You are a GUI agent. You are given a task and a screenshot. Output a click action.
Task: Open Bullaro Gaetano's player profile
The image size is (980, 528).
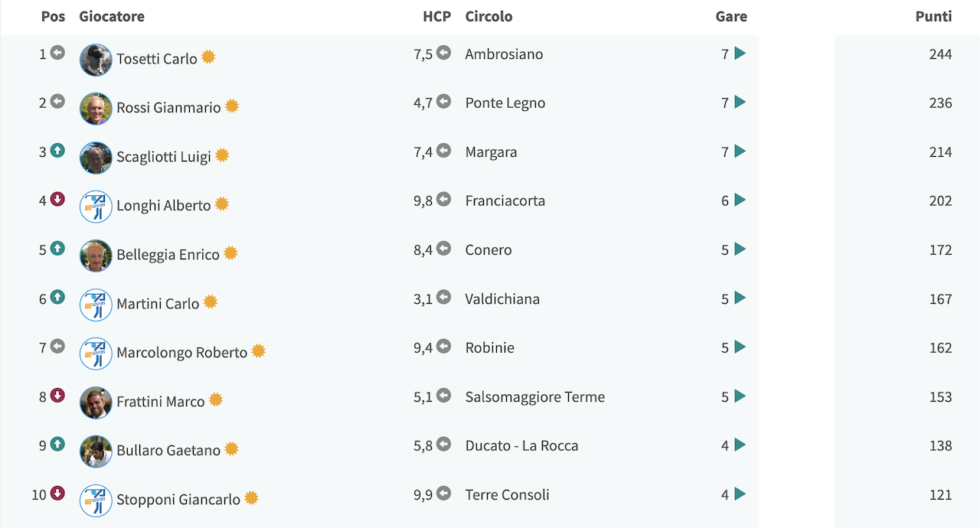click(168, 451)
